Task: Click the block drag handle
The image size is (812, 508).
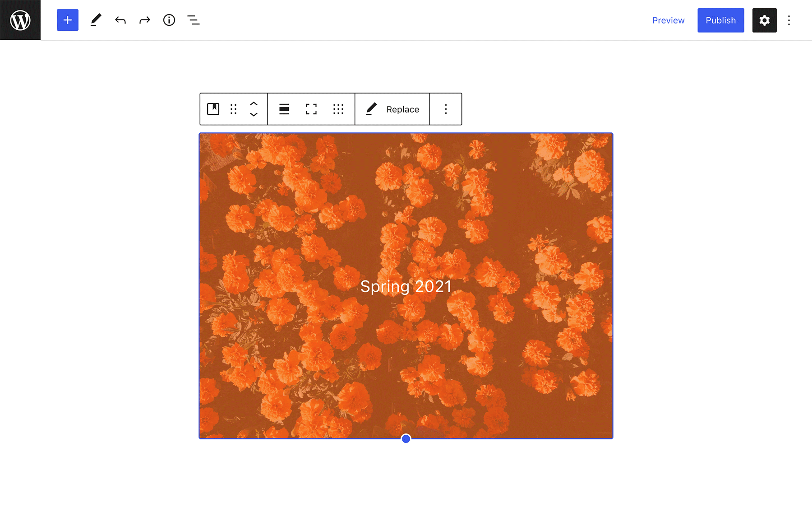Action: (x=233, y=109)
